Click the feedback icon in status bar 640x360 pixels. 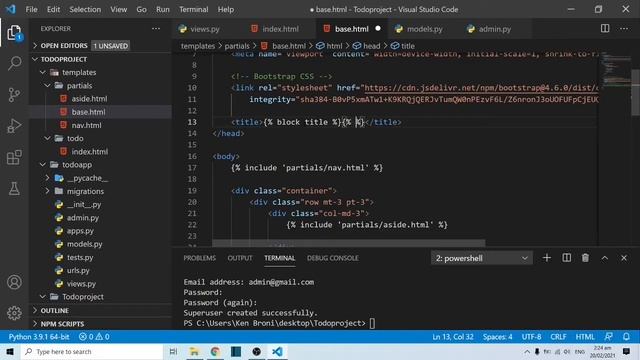click(x=608, y=337)
